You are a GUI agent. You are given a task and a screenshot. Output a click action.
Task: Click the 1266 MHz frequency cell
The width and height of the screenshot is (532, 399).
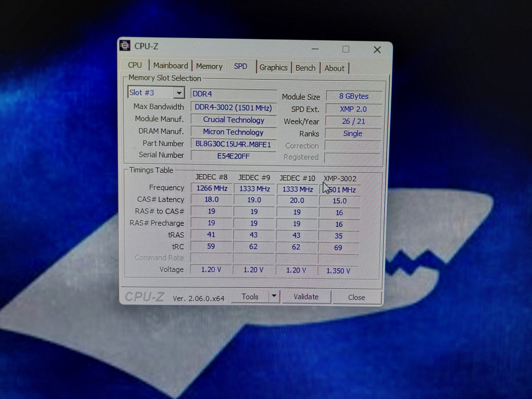(x=212, y=188)
